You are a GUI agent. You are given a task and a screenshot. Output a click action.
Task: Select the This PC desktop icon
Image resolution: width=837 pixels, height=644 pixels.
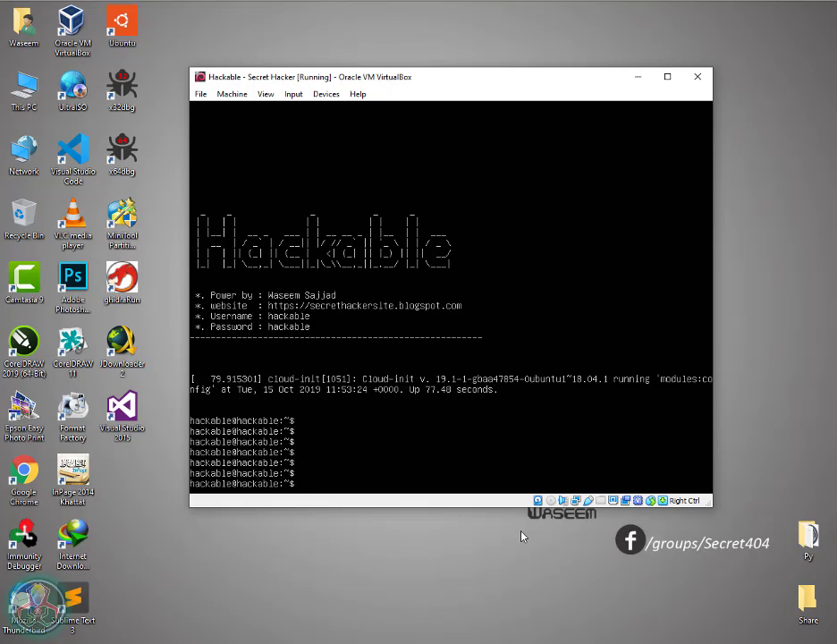click(24, 90)
